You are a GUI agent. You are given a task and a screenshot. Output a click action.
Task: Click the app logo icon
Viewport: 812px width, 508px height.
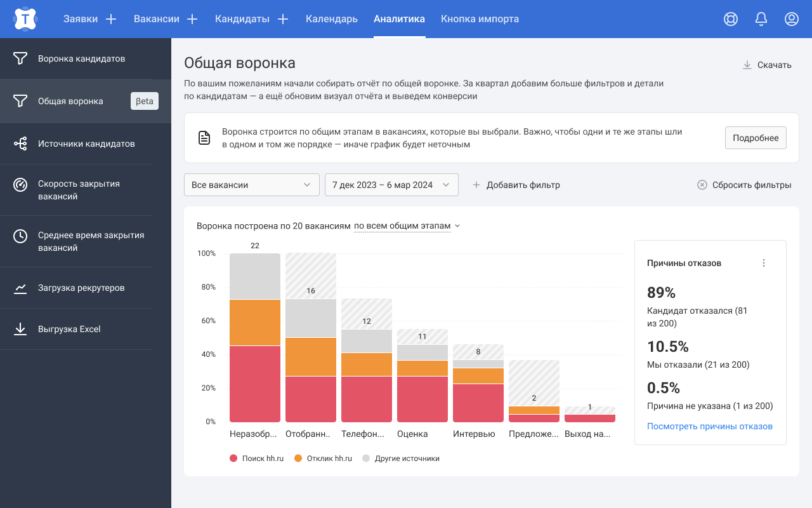[x=25, y=19]
